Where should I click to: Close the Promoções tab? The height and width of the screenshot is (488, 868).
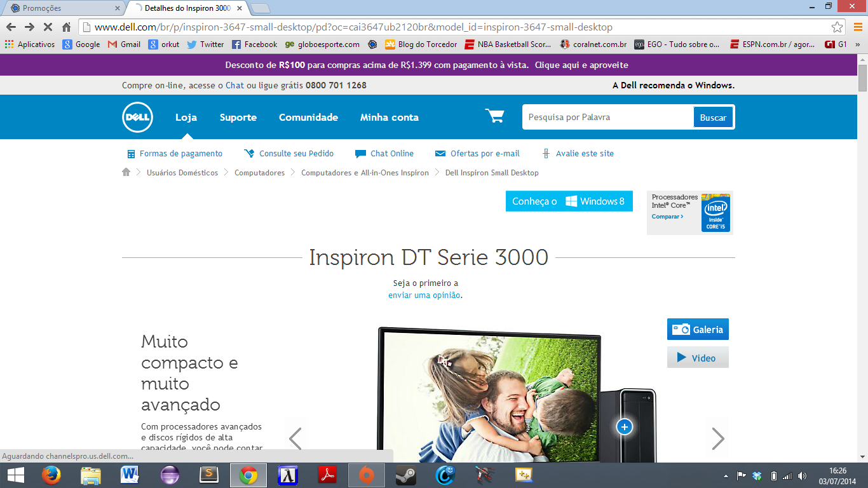(117, 8)
